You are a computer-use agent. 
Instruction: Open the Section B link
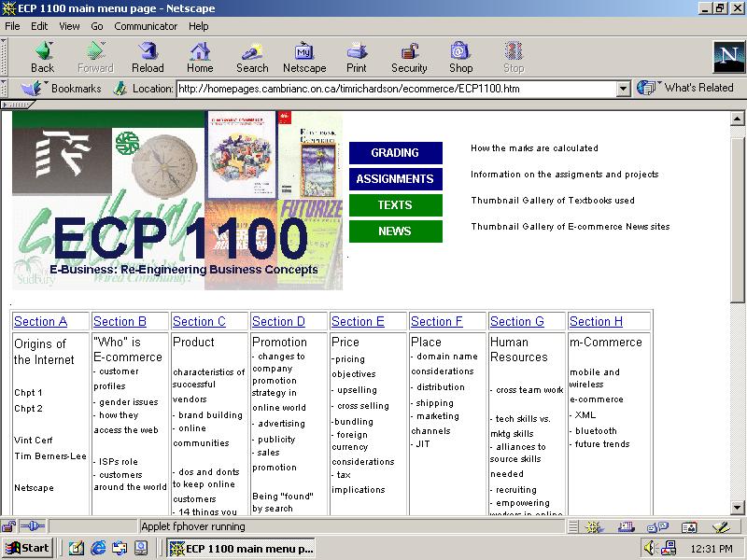120,321
